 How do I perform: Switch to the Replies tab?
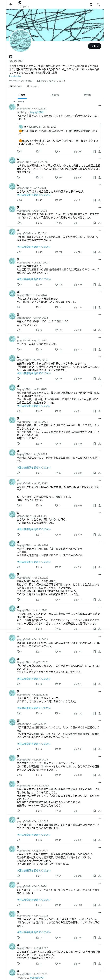(55, 95)
